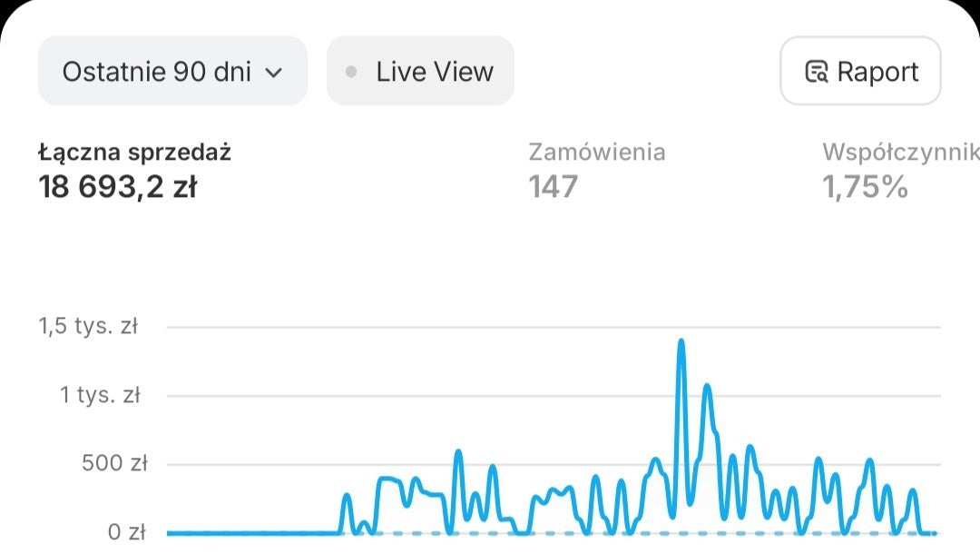The width and height of the screenshot is (980, 554).
Task: Open Live View
Action: click(x=420, y=72)
